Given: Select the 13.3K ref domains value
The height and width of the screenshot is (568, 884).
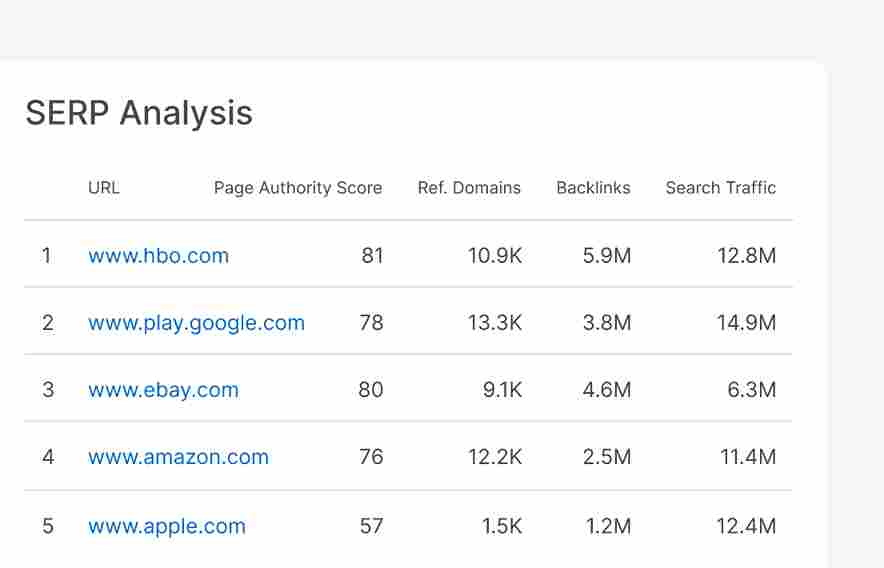Looking at the screenshot, I should [495, 323].
